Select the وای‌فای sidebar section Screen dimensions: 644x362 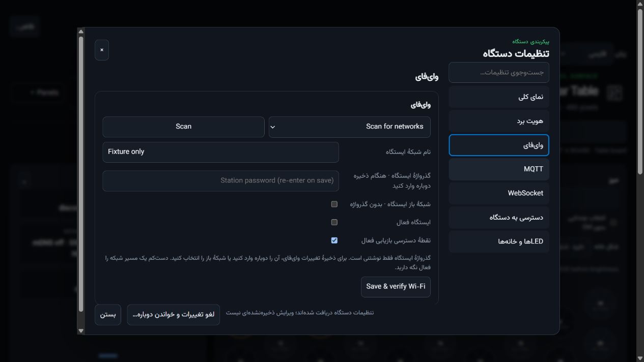coord(499,145)
